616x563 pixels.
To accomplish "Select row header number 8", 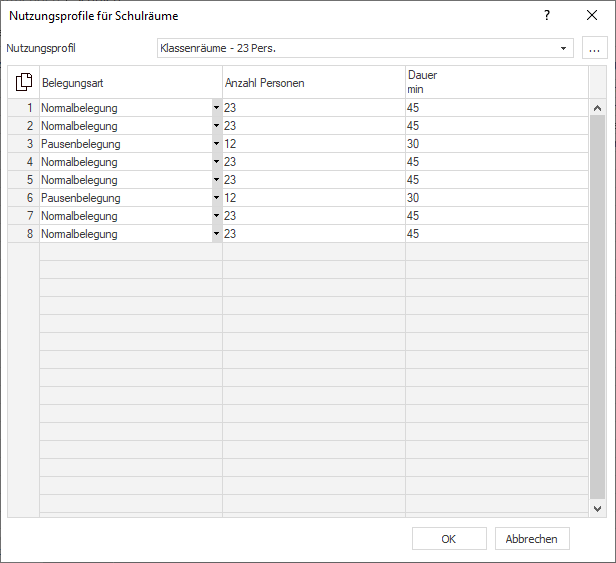I will coord(24,234).
